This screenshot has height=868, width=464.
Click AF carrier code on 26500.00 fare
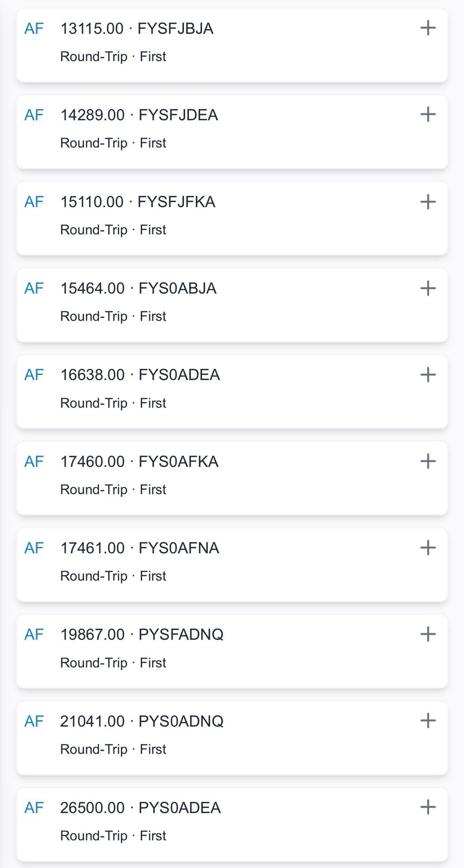tap(34, 808)
